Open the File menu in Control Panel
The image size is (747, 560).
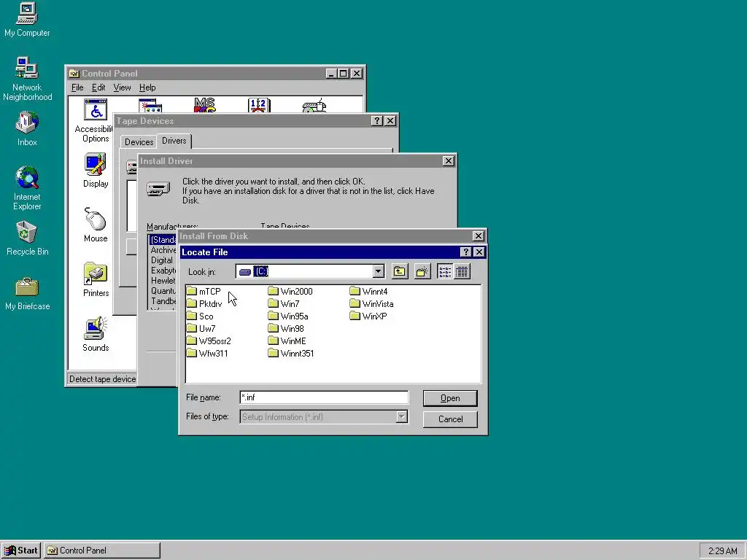[x=77, y=87]
